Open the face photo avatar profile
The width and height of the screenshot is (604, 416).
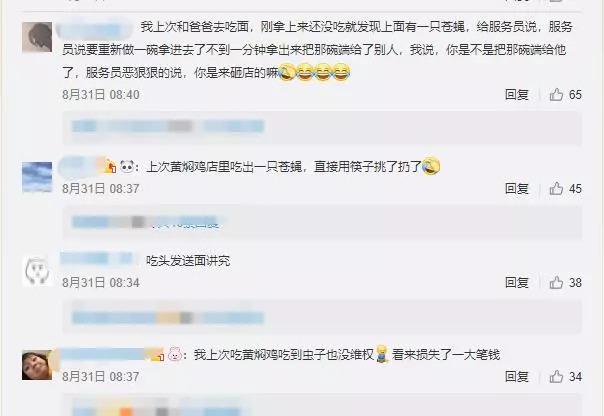point(37,365)
